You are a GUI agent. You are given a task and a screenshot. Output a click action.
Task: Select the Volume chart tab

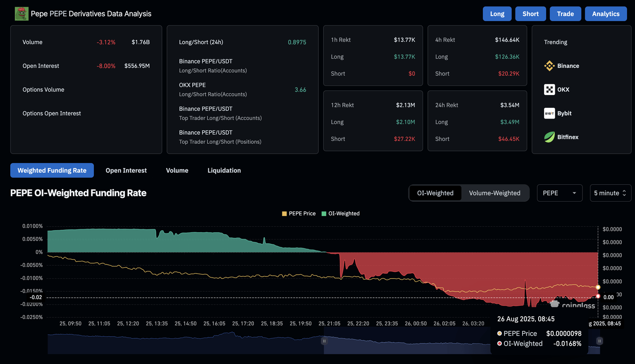[177, 171]
